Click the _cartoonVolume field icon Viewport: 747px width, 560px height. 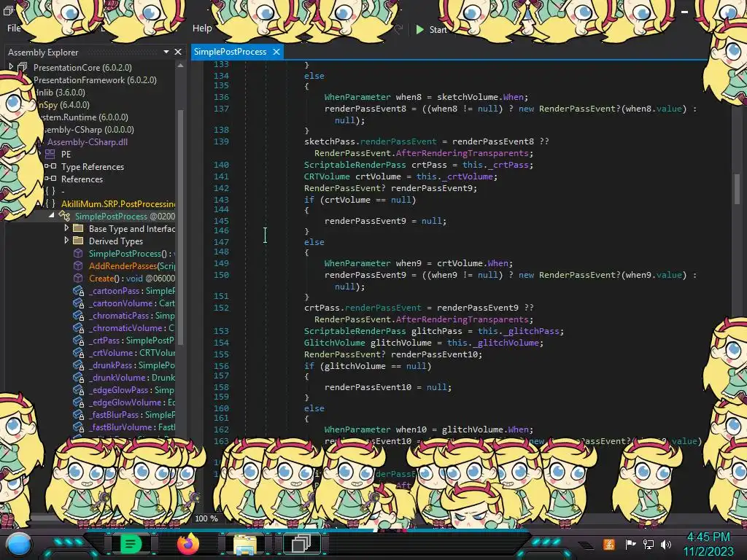coord(79,303)
